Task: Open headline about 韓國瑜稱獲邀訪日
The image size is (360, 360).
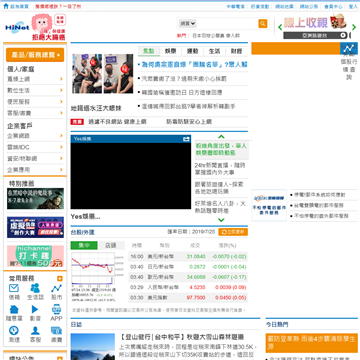Action: coord(182,92)
